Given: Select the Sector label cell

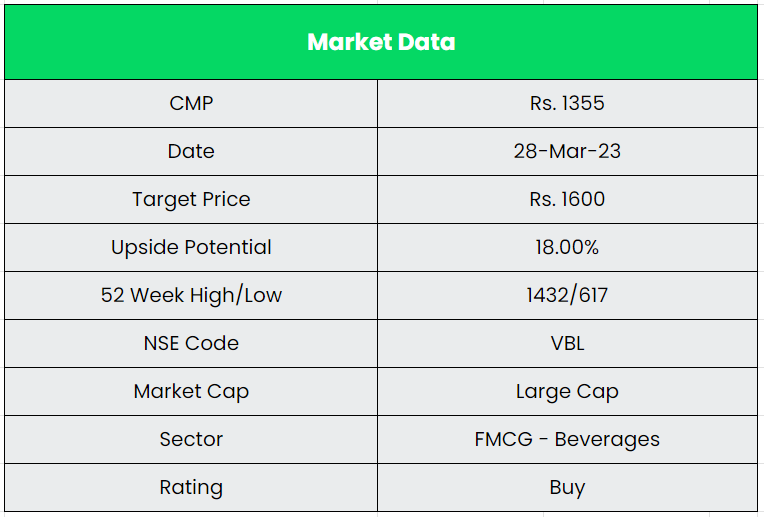Looking at the screenshot, I should (x=191, y=439).
